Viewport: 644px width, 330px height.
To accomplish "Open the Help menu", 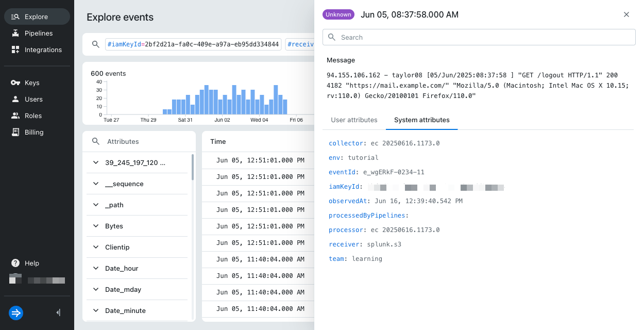I will (37, 263).
